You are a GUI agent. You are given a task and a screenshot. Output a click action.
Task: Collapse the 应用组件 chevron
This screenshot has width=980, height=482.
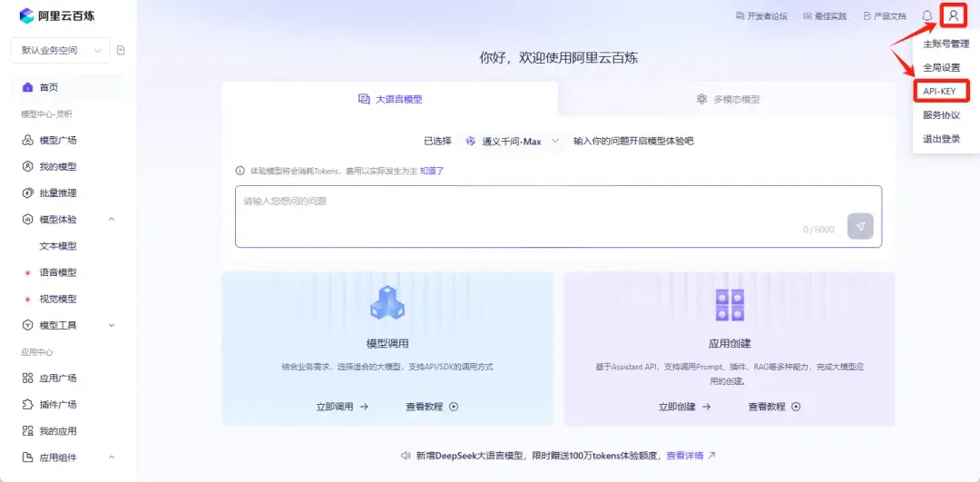[112, 457]
